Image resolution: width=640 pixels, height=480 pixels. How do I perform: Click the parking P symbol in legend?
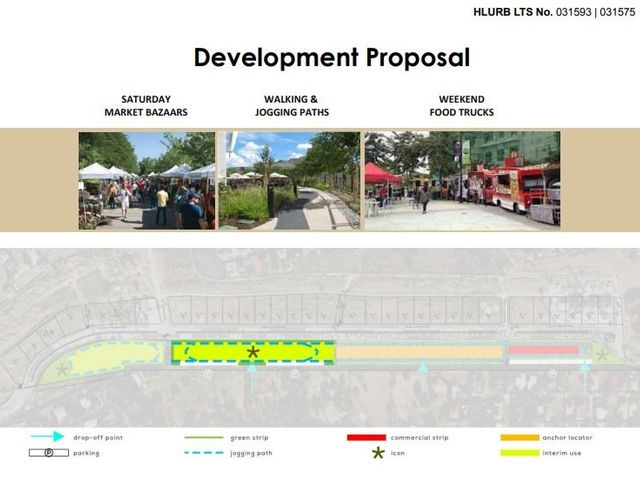[x=49, y=453]
